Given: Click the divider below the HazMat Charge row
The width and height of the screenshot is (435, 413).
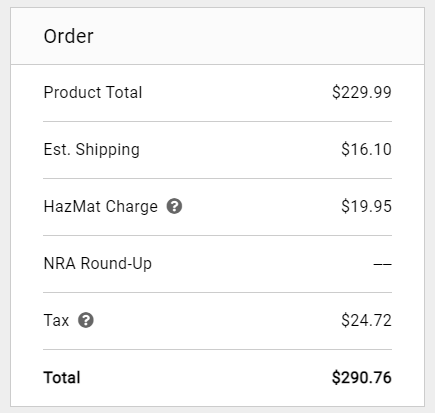Looking at the screenshot, I should [x=218, y=235].
